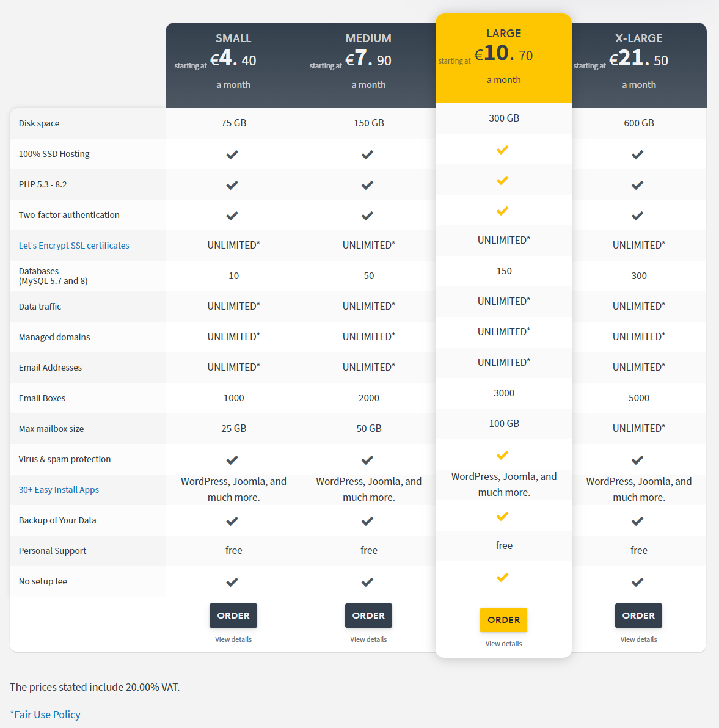The width and height of the screenshot is (719, 728).
Task: Click the Managed domains row label
Action: point(54,337)
